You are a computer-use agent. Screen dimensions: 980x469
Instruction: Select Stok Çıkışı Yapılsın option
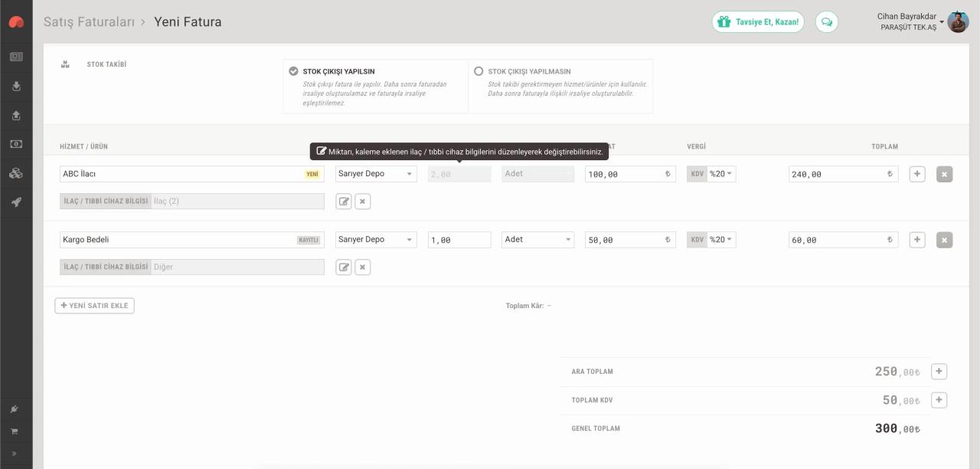(x=293, y=71)
